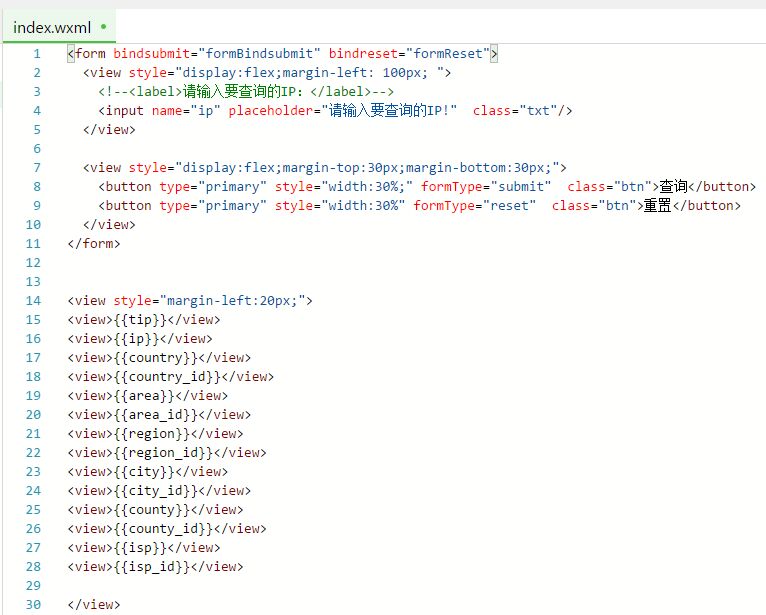Click formType="reset" on line 9
The width and height of the screenshot is (766, 615).
(474, 206)
